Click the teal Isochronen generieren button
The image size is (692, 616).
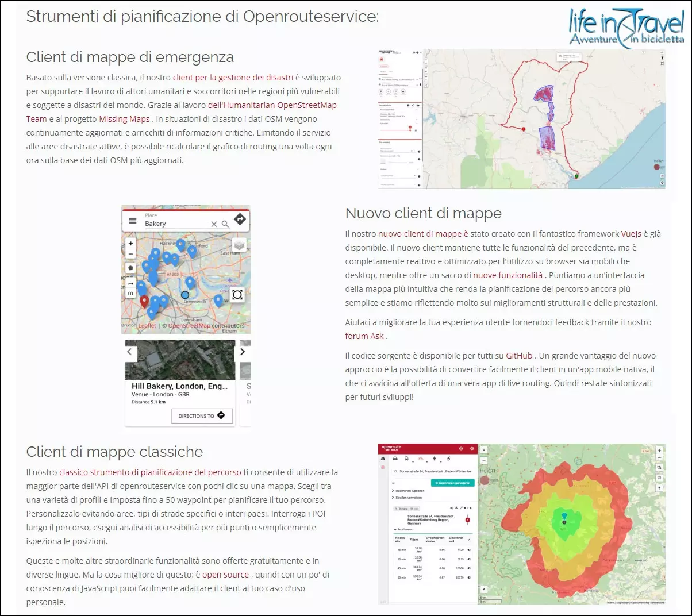coord(453,483)
